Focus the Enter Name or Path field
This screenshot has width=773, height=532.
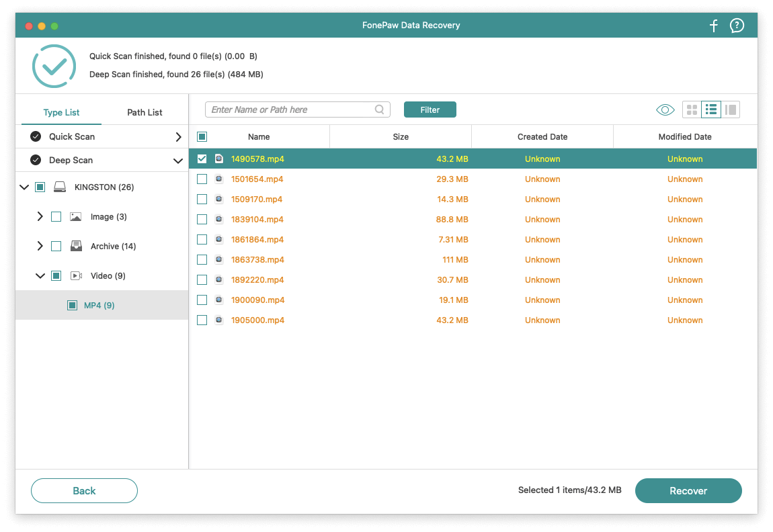point(297,109)
